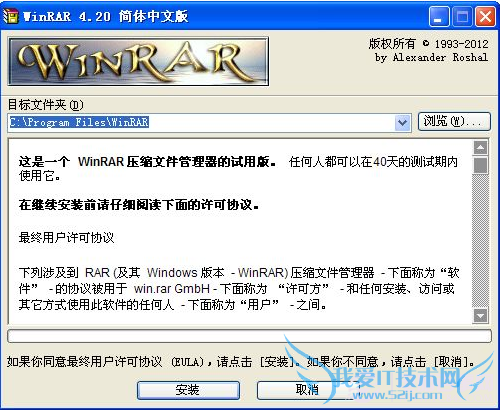This screenshot has height=410, width=500.
Task: Click the license scrollbar track below the thumb
Action: [480, 240]
